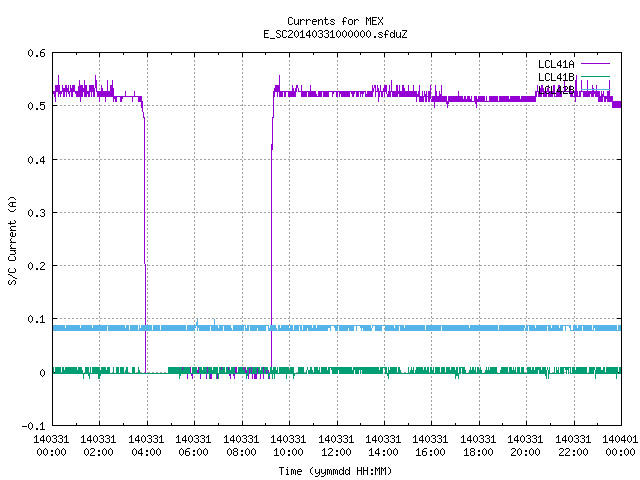The height and width of the screenshot is (480, 640).
Task: Click the 0.4 value on the current axis
Action: [36, 160]
